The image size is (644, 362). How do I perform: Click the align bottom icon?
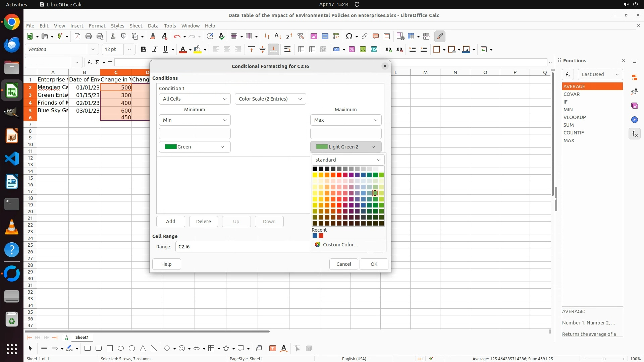point(274,50)
